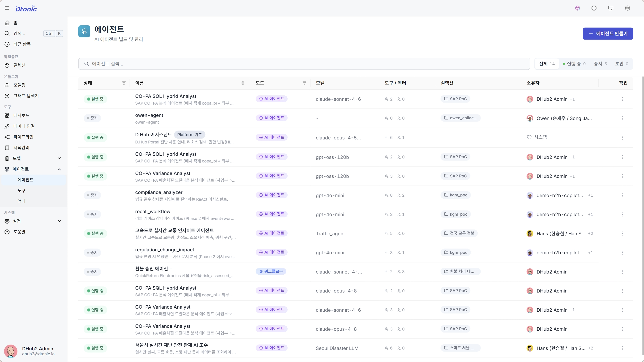Open actions menu for D.Hub 어시스턴트 row
The height and width of the screenshot is (362, 644).
[622, 138]
